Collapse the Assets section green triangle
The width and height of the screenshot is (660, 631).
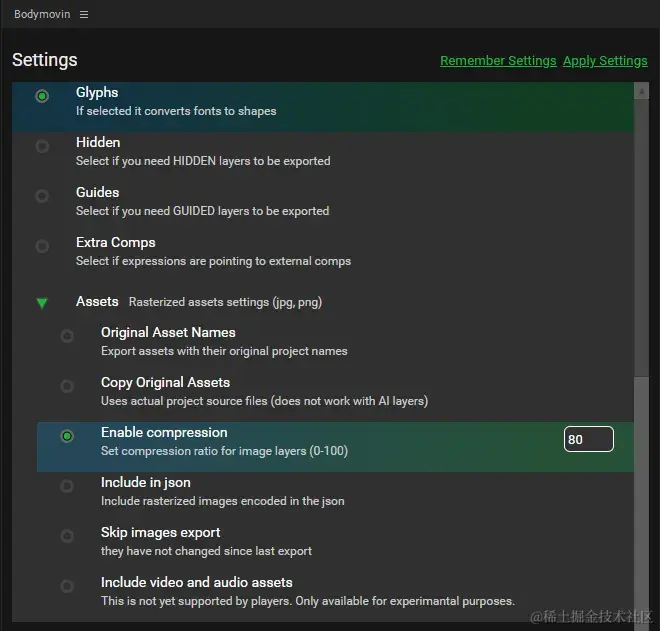42,302
